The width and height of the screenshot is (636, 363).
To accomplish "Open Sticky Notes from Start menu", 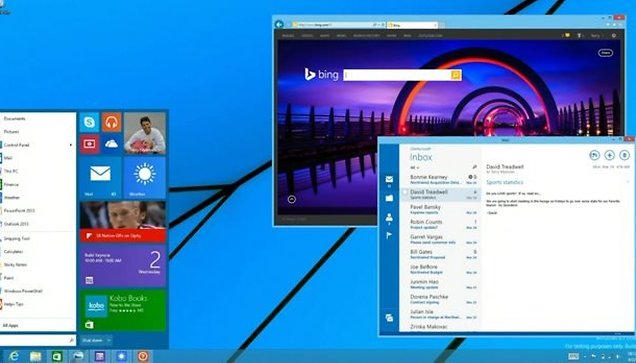I will click(x=15, y=264).
